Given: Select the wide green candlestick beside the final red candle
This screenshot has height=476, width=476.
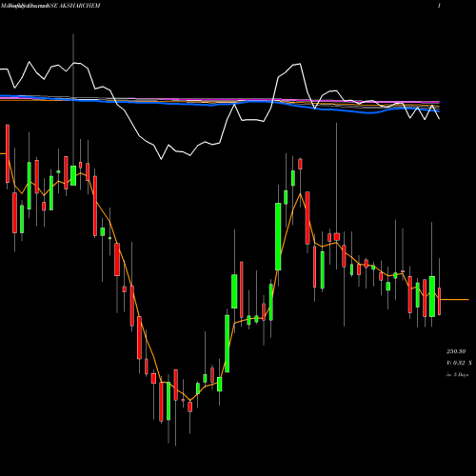Looking at the screenshot, I should tap(432, 296).
